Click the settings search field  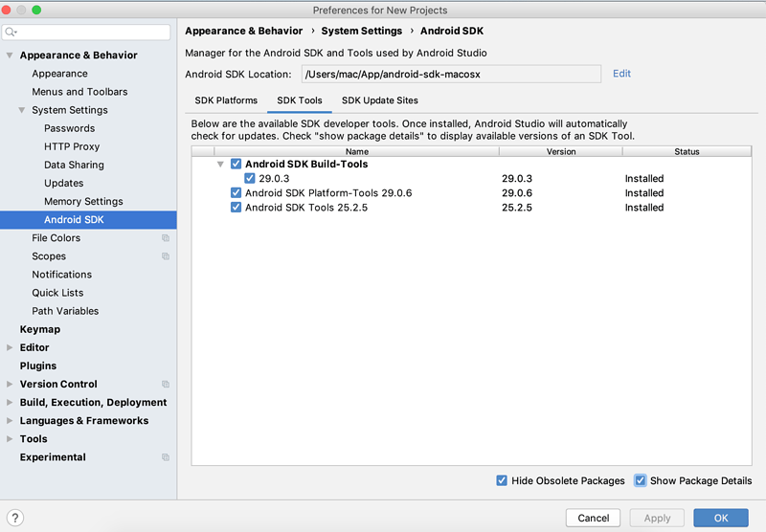click(x=86, y=33)
